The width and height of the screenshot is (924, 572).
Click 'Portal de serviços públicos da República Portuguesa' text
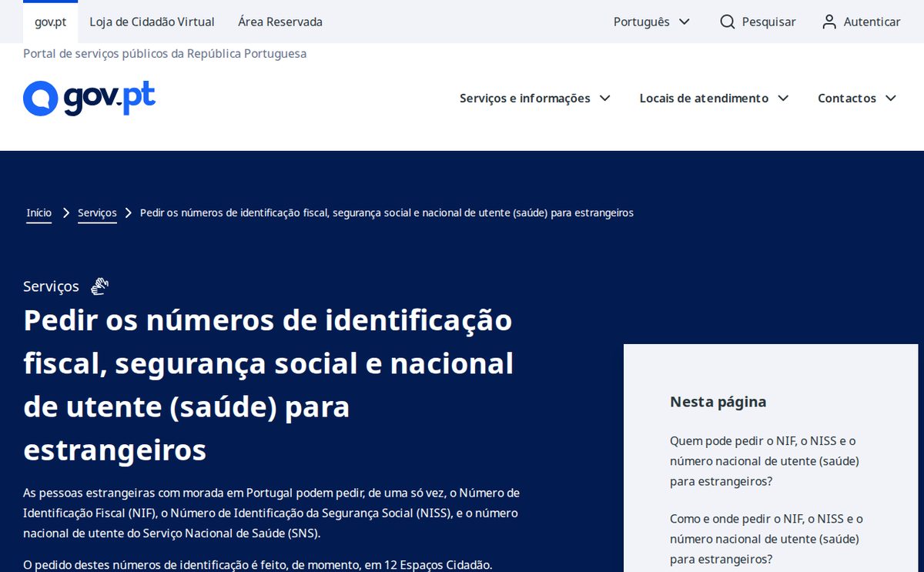[x=165, y=53]
